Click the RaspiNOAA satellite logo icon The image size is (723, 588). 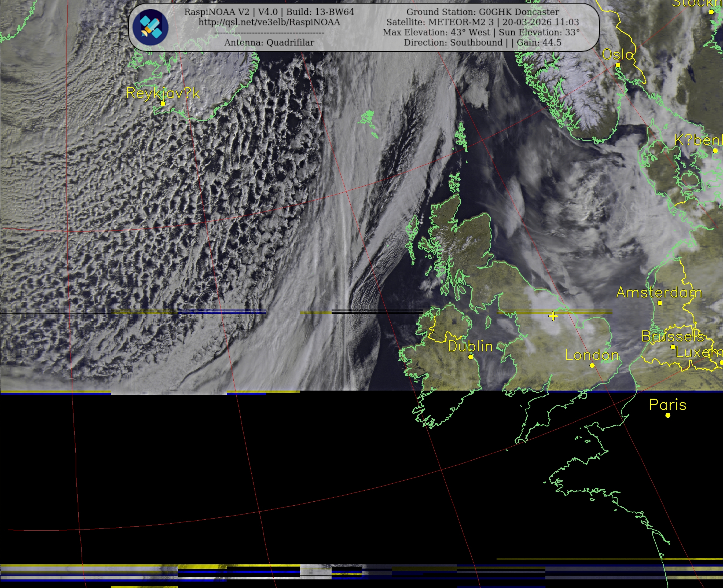[x=151, y=27]
